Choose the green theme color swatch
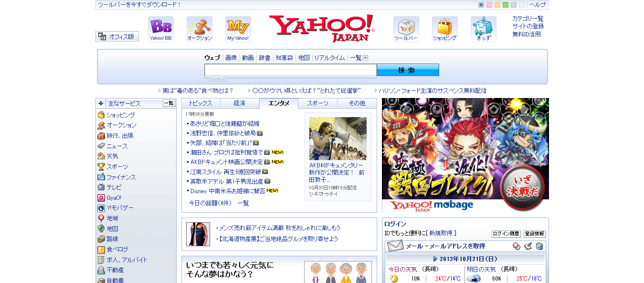The image size is (644, 283). 506,5
